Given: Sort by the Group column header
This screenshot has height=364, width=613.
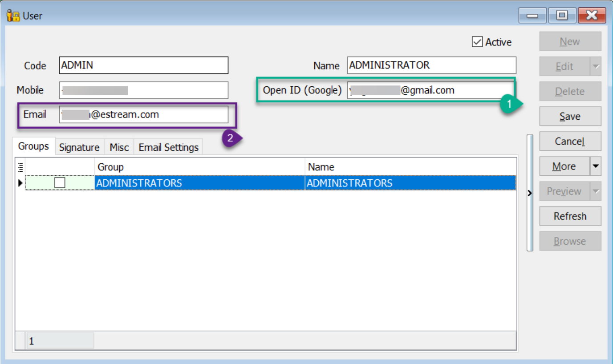Looking at the screenshot, I should (199, 167).
